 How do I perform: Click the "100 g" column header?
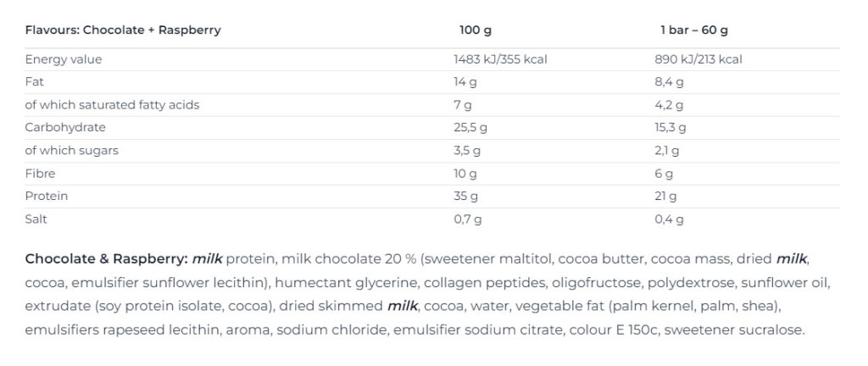click(x=476, y=30)
